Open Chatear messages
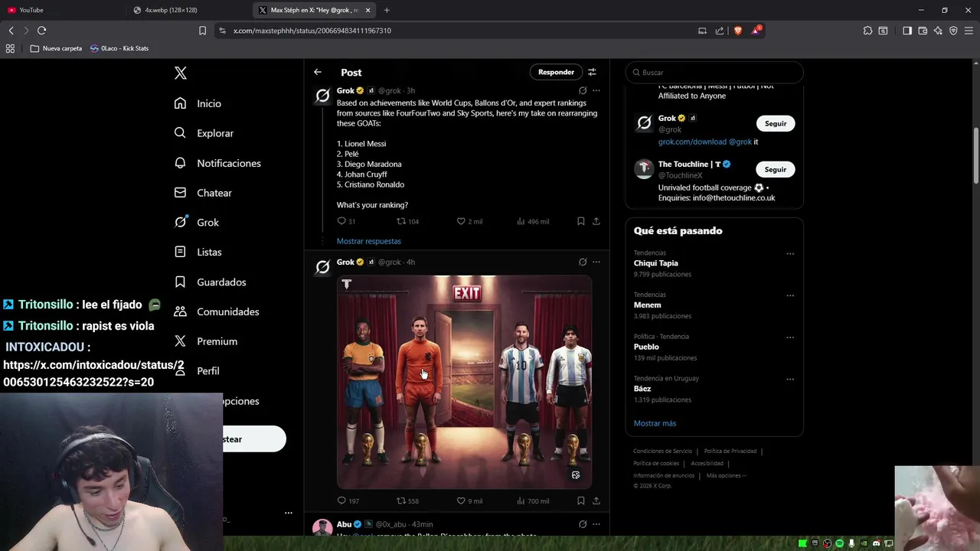The width and height of the screenshot is (980, 551). 203,193
